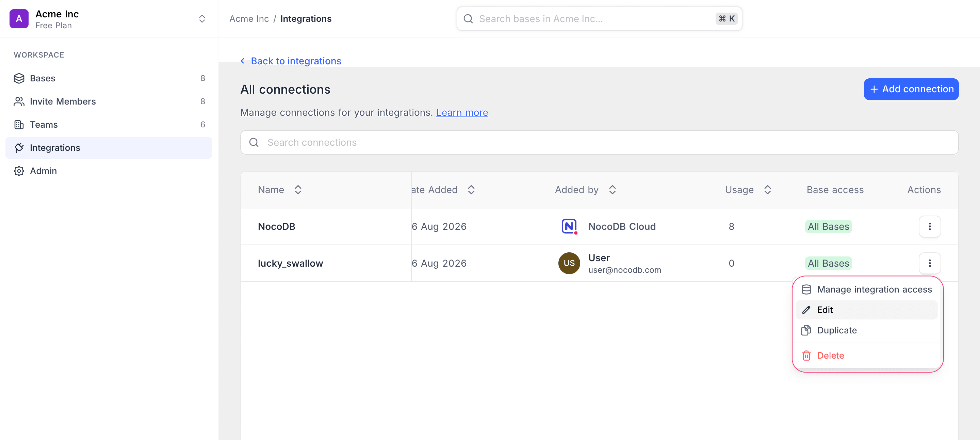Screen dimensions: 980x440
Task: Click the NocoDB row date 6 Aug 2026
Action: [x=439, y=226]
